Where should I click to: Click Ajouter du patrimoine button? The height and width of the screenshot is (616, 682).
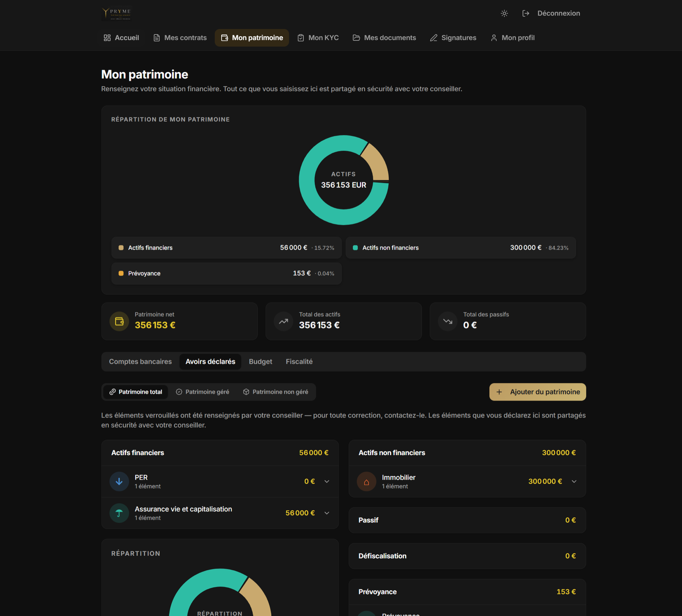(538, 392)
